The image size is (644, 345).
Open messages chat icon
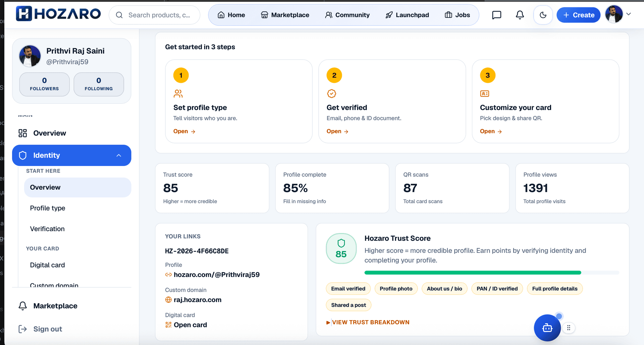click(496, 15)
